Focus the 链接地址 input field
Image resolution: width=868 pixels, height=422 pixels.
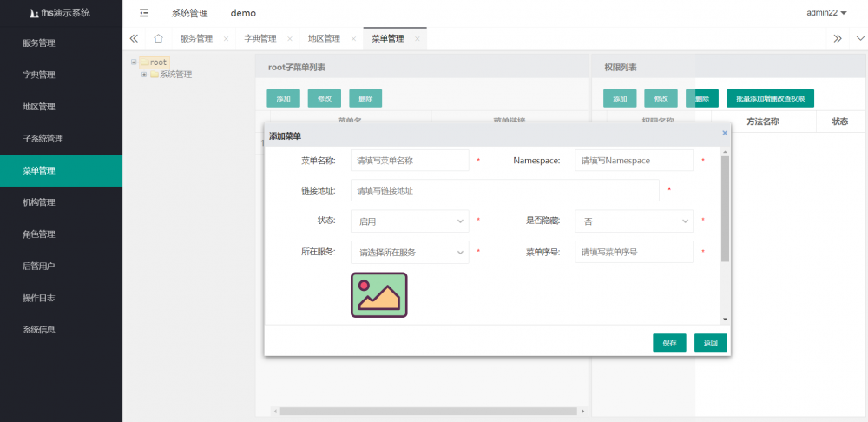[505, 190]
